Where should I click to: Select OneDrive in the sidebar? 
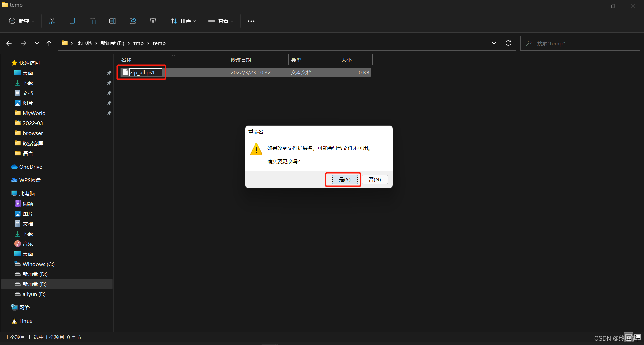31,167
